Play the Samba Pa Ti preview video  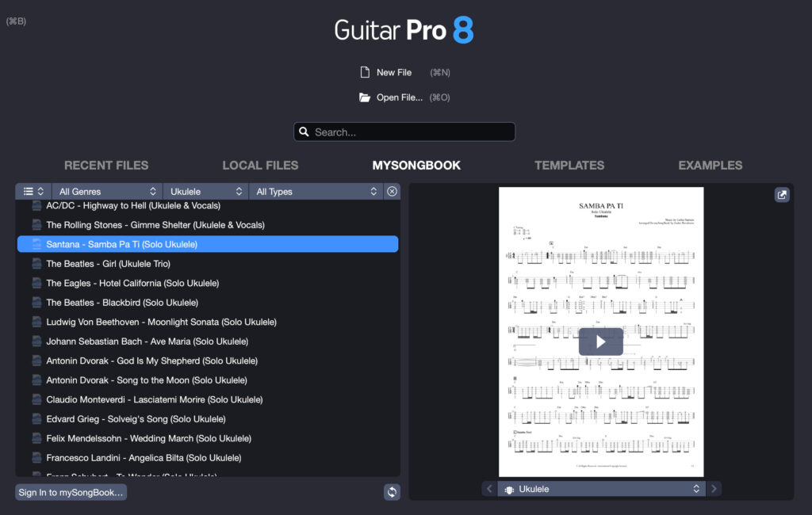click(x=600, y=341)
